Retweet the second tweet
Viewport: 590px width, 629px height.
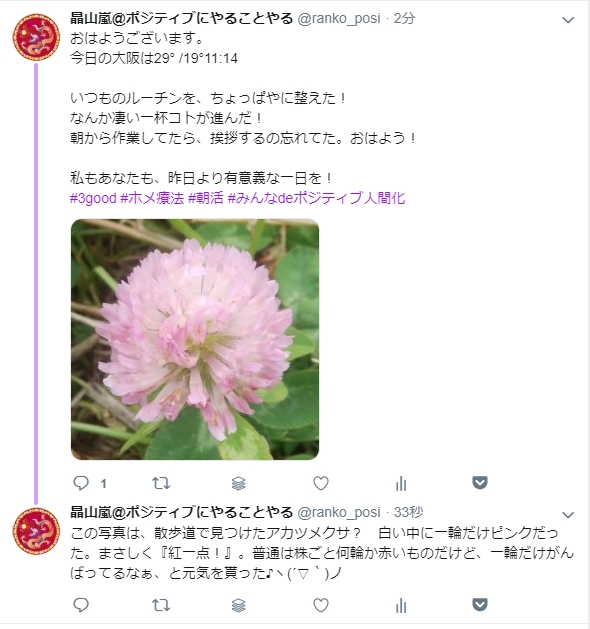coord(161,605)
